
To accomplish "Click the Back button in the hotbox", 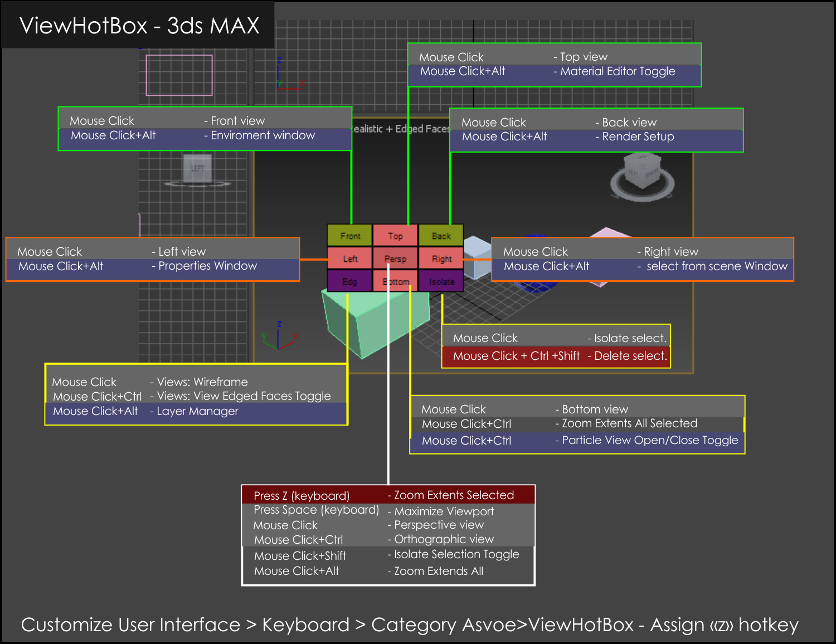I will pyautogui.click(x=441, y=236).
